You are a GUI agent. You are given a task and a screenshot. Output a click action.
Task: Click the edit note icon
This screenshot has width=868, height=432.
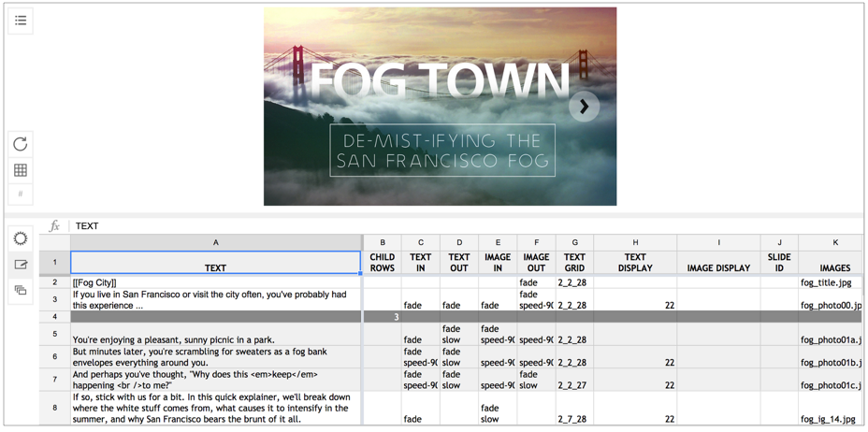pyautogui.click(x=21, y=265)
